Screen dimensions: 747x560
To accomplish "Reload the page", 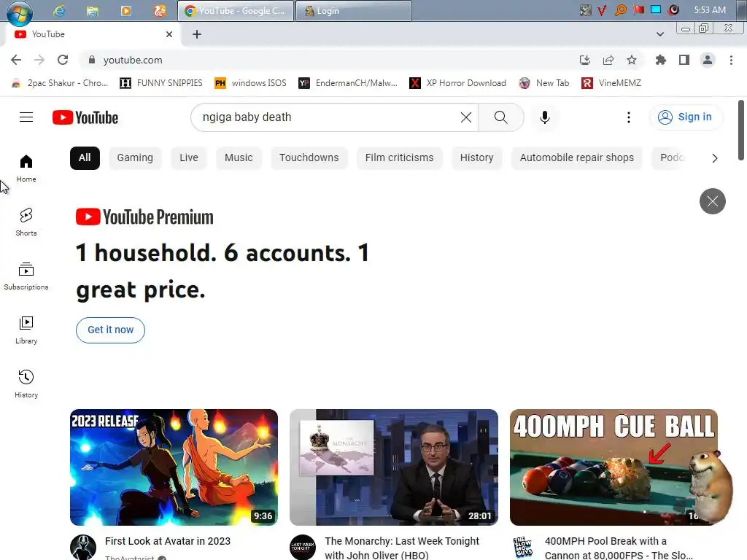I will coord(63,60).
